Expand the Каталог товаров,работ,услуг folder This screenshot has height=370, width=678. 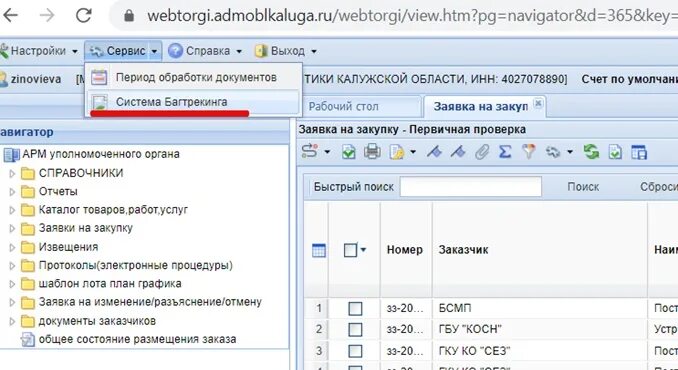click(12, 211)
